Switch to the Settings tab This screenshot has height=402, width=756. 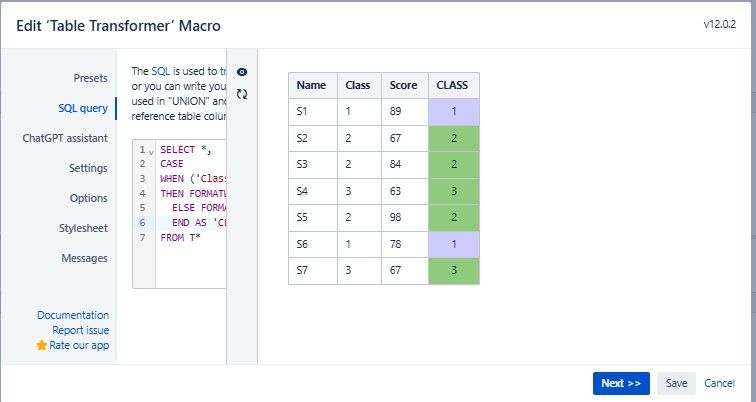88,168
